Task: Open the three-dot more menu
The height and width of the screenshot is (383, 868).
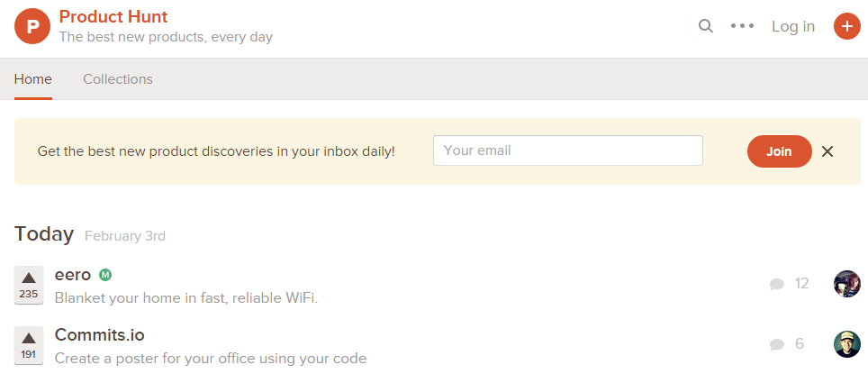Action: click(742, 26)
